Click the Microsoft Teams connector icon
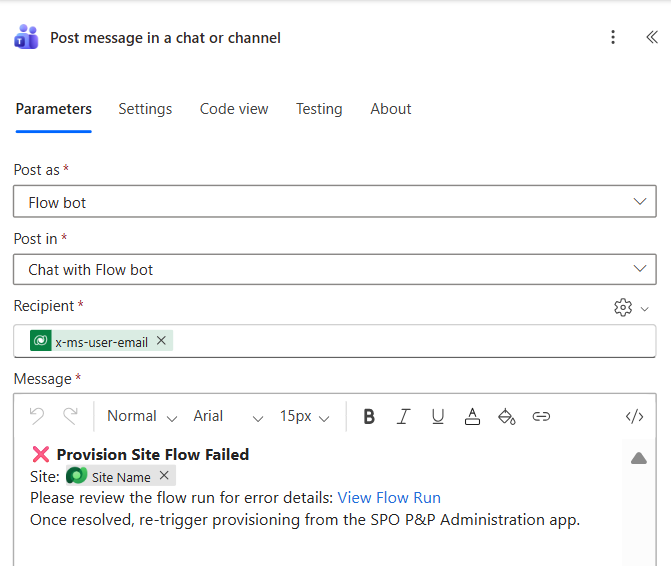The width and height of the screenshot is (671, 566). [x=27, y=37]
